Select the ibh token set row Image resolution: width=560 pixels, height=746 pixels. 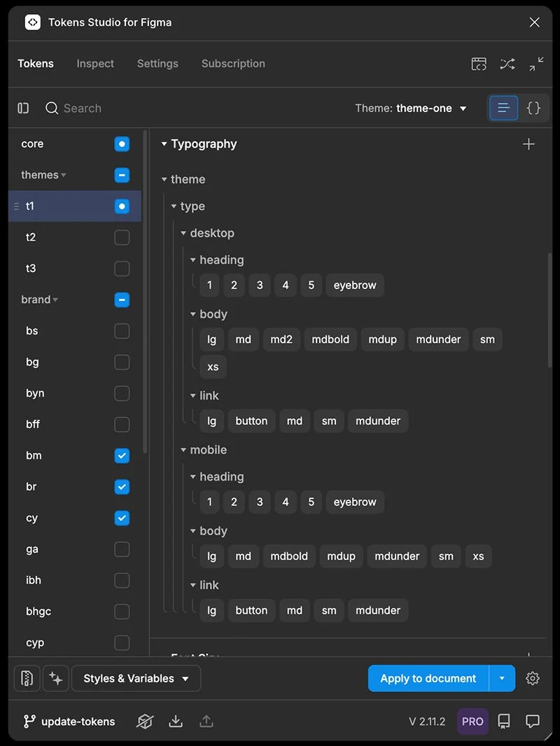[x=75, y=580]
